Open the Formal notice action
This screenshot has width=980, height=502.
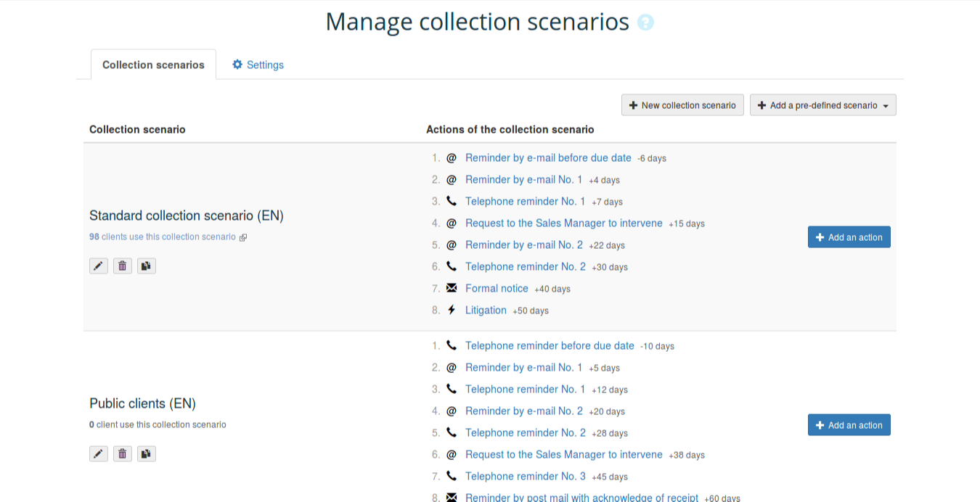497,288
